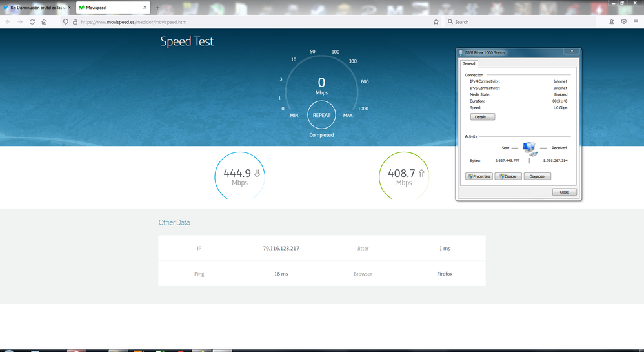Image resolution: width=644 pixels, height=352 pixels.
Task: Click the network computers activity icon
Action: [x=530, y=149]
